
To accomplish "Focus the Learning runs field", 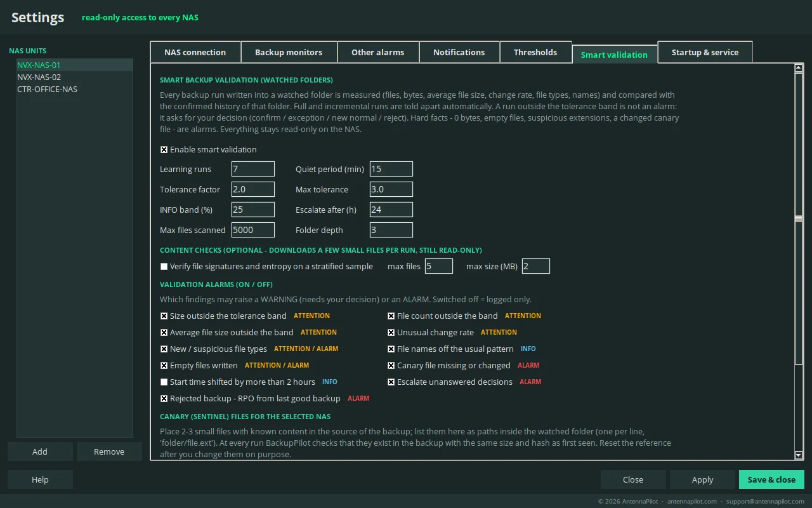I will (x=253, y=169).
